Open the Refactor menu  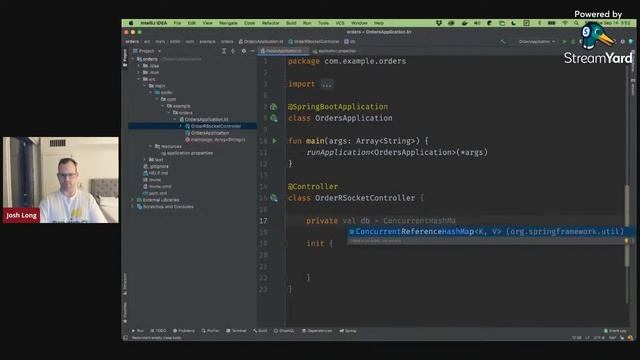click(x=270, y=23)
